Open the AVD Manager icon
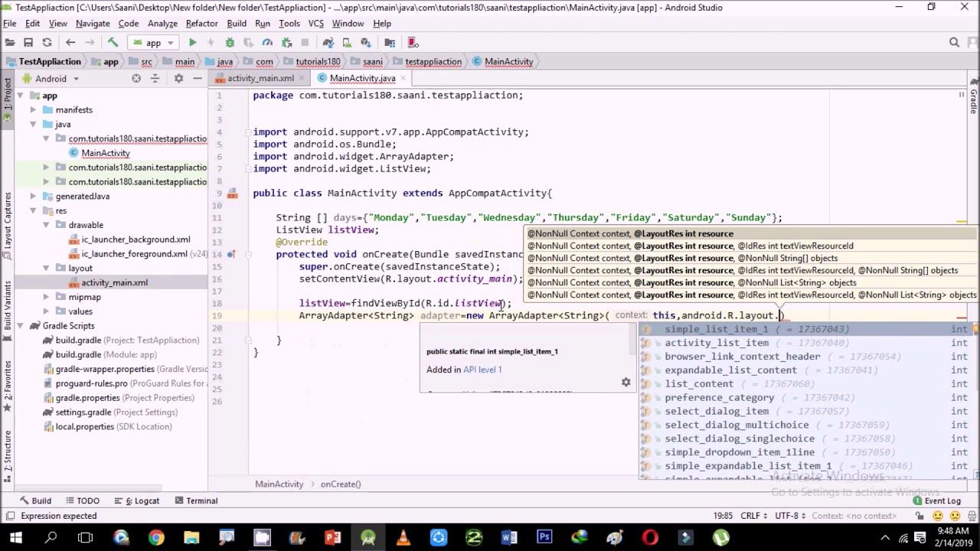Image resolution: width=980 pixels, height=551 pixels. (x=347, y=43)
